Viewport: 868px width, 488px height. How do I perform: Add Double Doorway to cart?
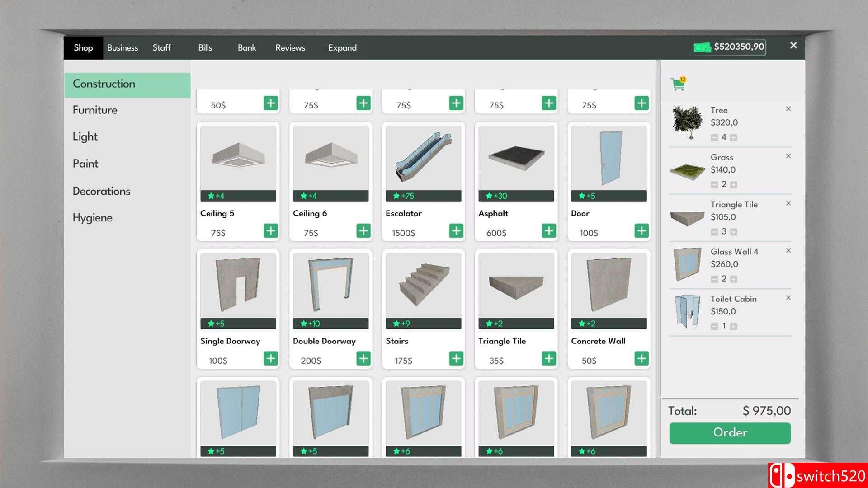[363, 359]
